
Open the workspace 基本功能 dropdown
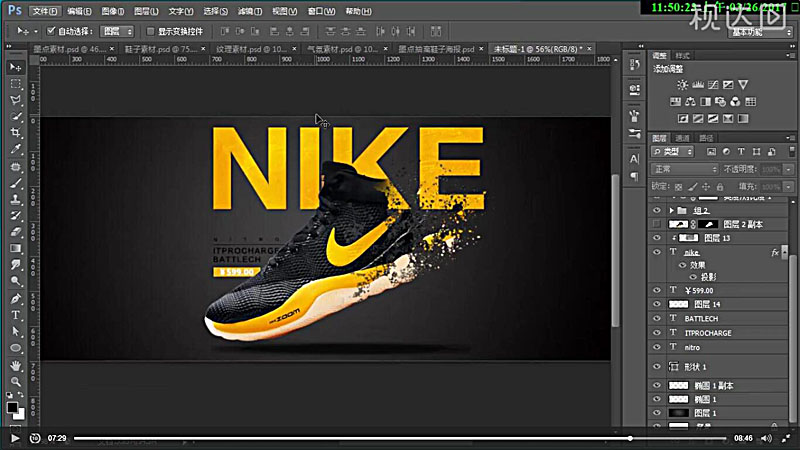760,32
